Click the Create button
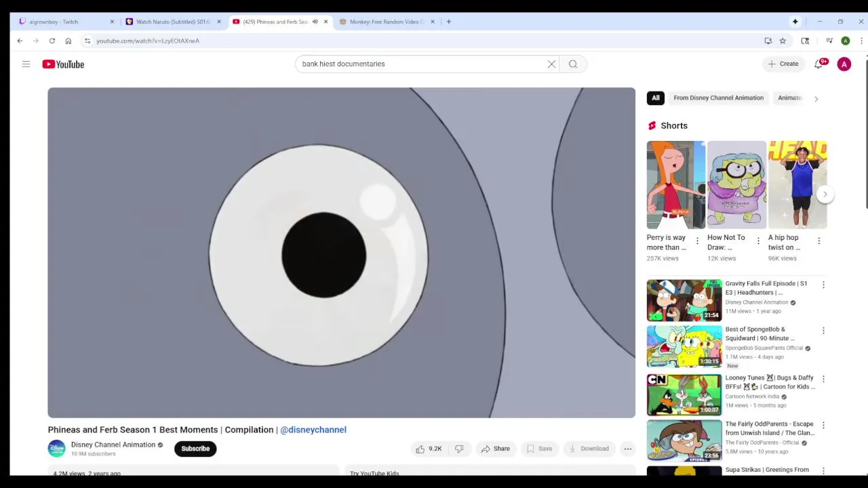The height and width of the screenshot is (488, 868). 783,64
